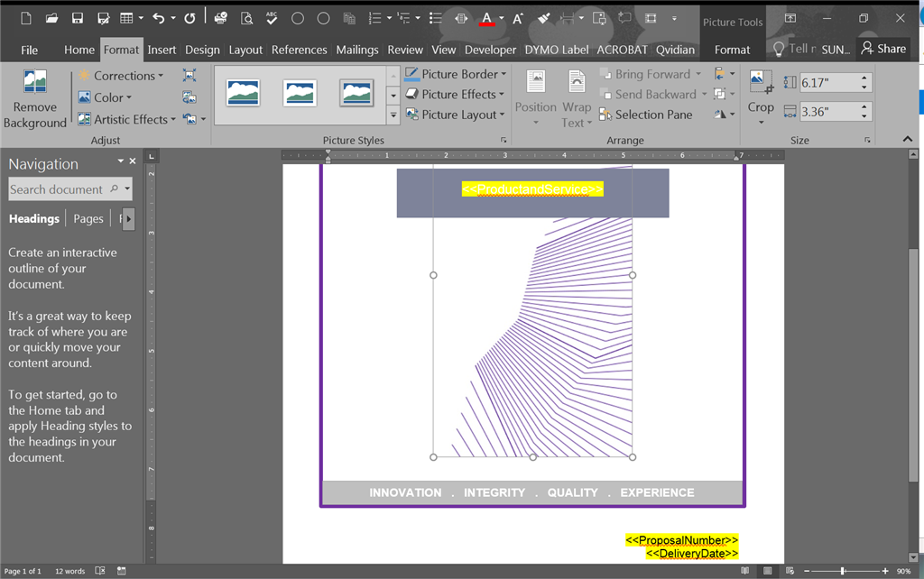Viewport: 924px width, 579px height.
Task: Click the Compress Pictures icon
Action: tap(189, 76)
